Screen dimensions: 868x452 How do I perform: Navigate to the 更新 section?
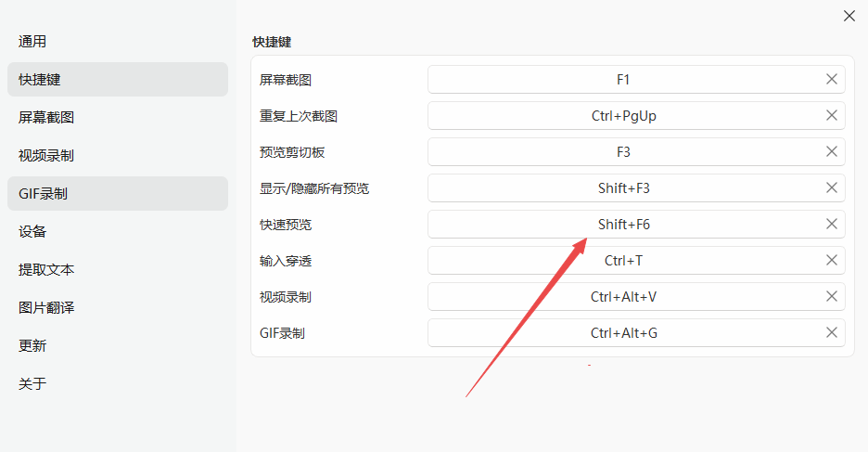coord(33,346)
